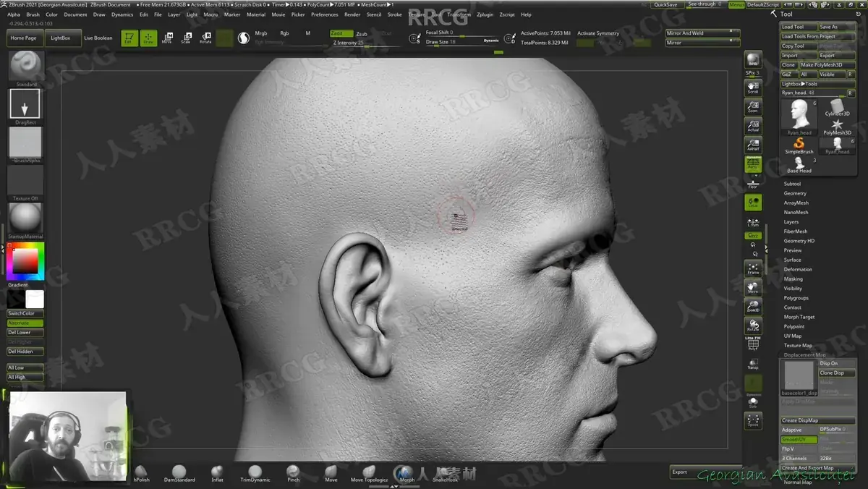The image size is (868, 489).
Task: Select the DamStandard brush
Action: tap(179, 474)
